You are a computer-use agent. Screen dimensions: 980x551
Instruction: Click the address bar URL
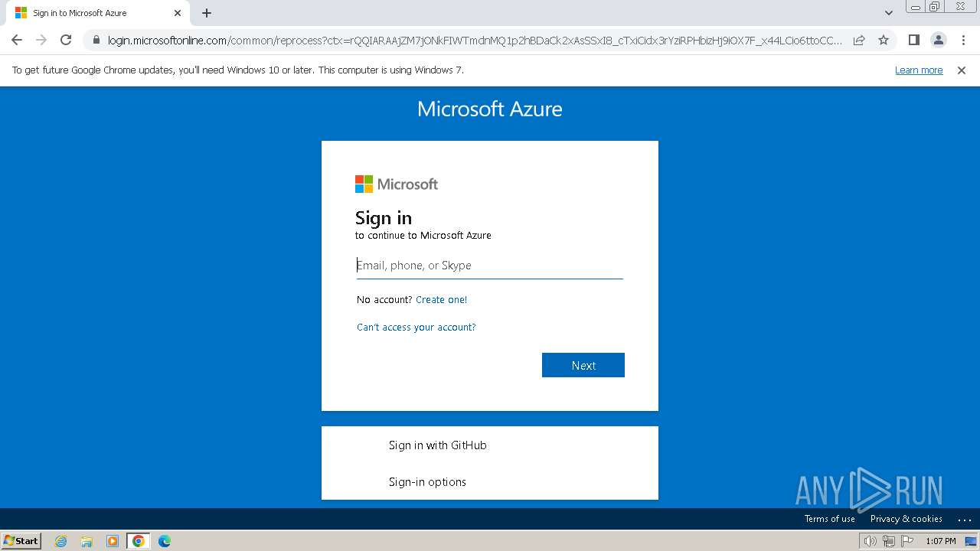click(x=475, y=41)
